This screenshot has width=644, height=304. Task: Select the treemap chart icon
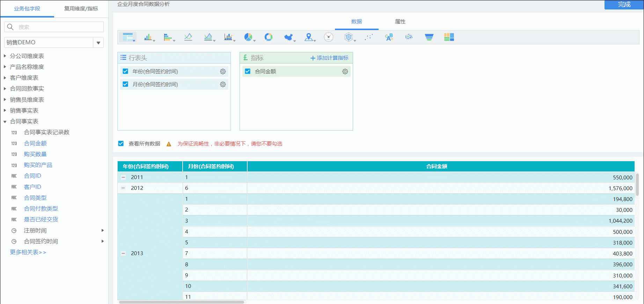tap(449, 37)
